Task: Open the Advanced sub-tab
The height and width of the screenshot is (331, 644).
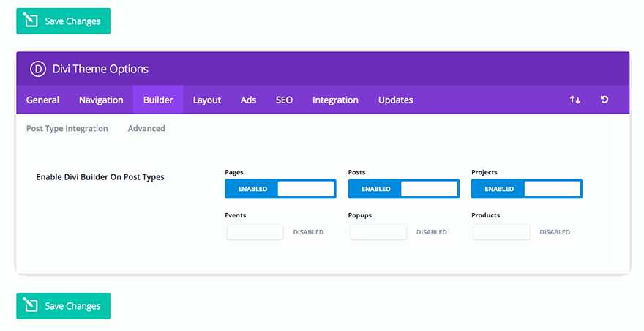Action: 146,128
